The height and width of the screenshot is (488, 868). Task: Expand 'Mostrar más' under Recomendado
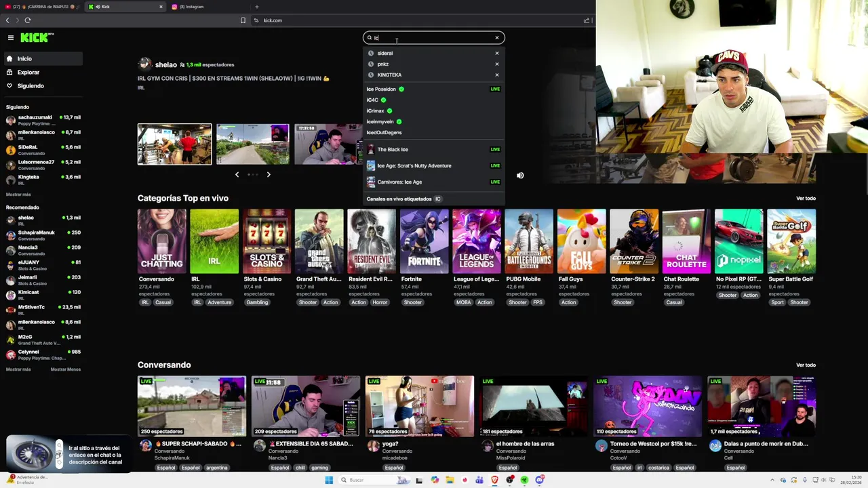pyautogui.click(x=18, y=369)
